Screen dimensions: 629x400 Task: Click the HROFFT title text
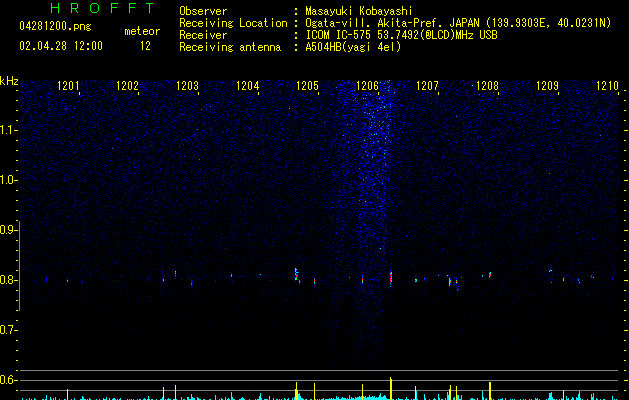(103, 8)
